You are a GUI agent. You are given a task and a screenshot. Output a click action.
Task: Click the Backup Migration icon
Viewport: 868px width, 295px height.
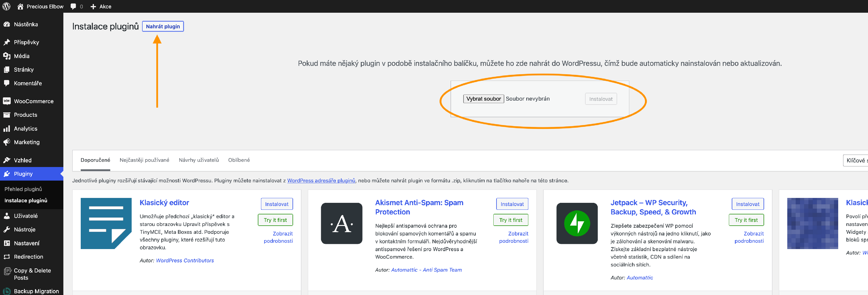[x=7, y=291]
